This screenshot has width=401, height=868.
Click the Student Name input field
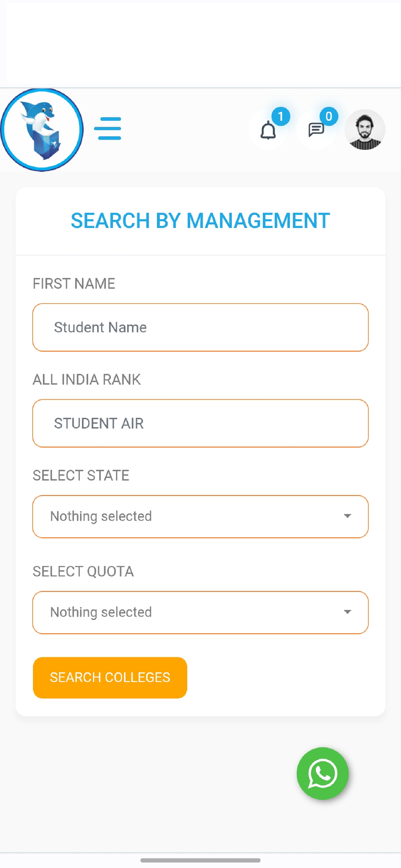click(200, 327)
